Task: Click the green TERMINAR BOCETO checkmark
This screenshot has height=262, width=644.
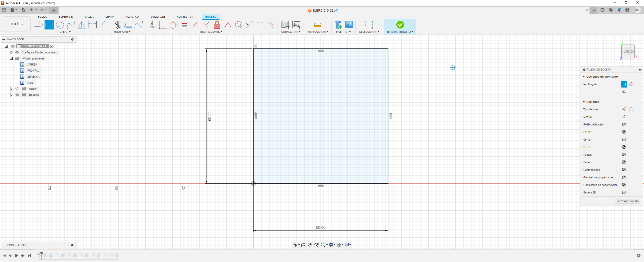Action: pos(400,25)
